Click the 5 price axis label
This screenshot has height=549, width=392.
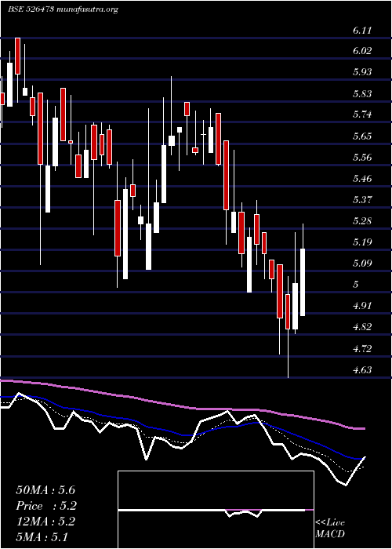[356, 285]
